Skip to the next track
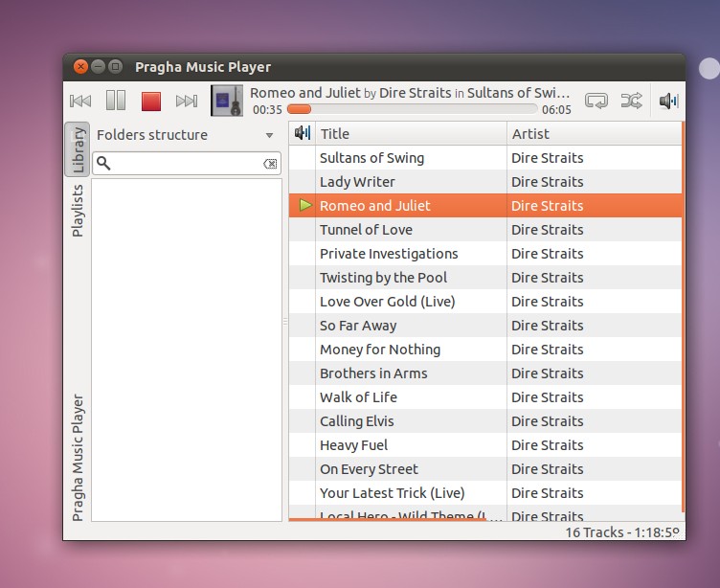 [x=187, y=101]
